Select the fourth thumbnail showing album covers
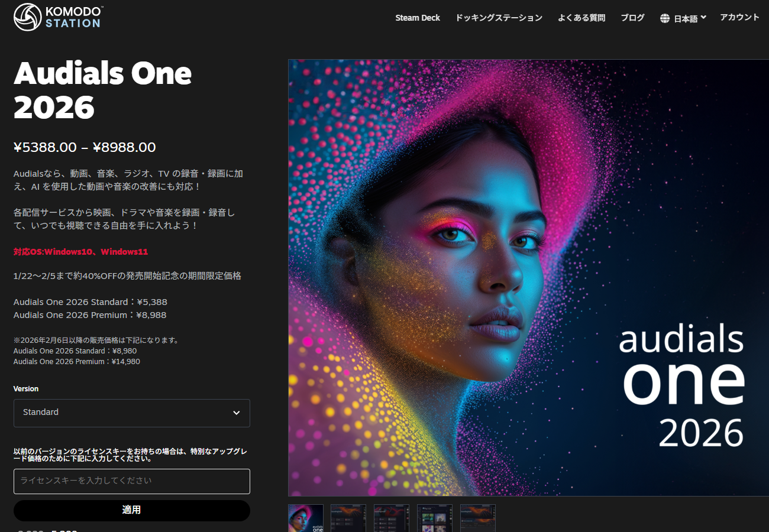The width and height of the screenshot is (769, 532). (x=435, y=518)
